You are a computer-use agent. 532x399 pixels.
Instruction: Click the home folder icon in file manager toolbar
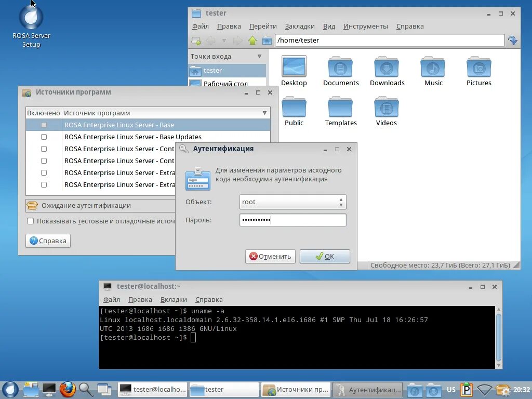tap(267, 41)
